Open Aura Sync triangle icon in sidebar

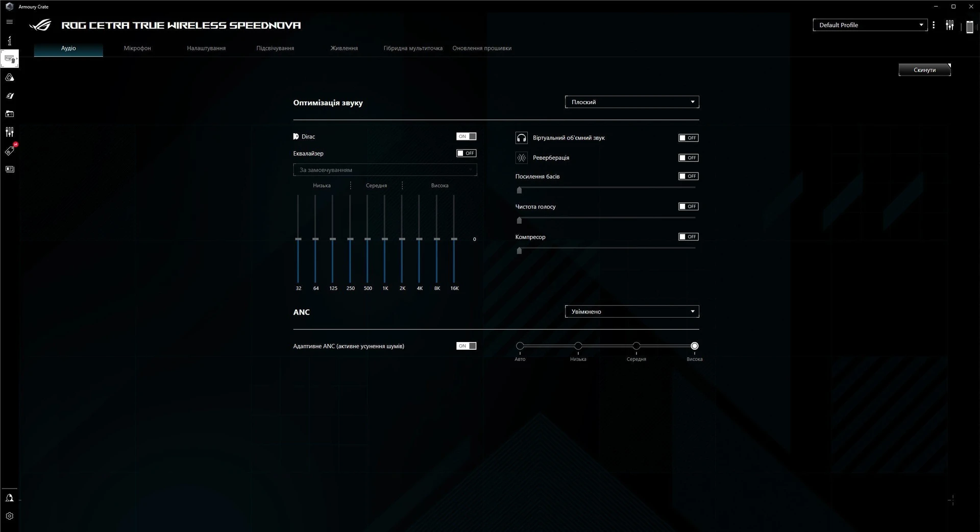pyautogui.click(x=9, y=78)
